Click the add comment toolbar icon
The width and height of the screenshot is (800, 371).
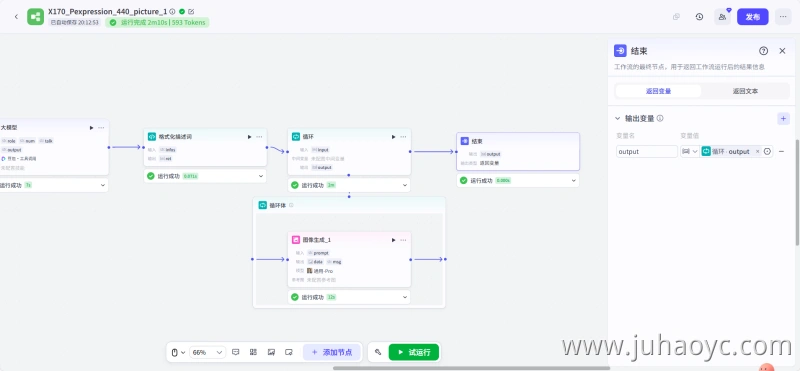(x=236, y=352)
